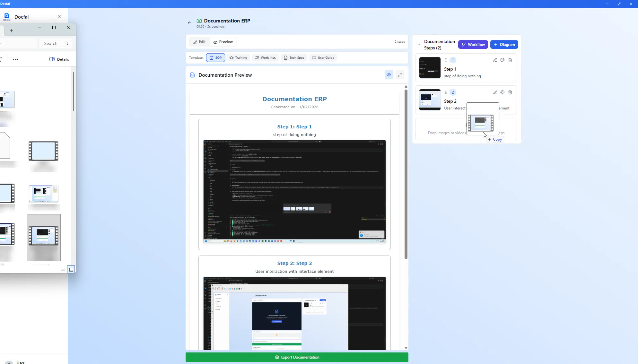Add a Diagram with the Diagram button
The width and height of the screenshot is (638, 364).
click(504, 45)
